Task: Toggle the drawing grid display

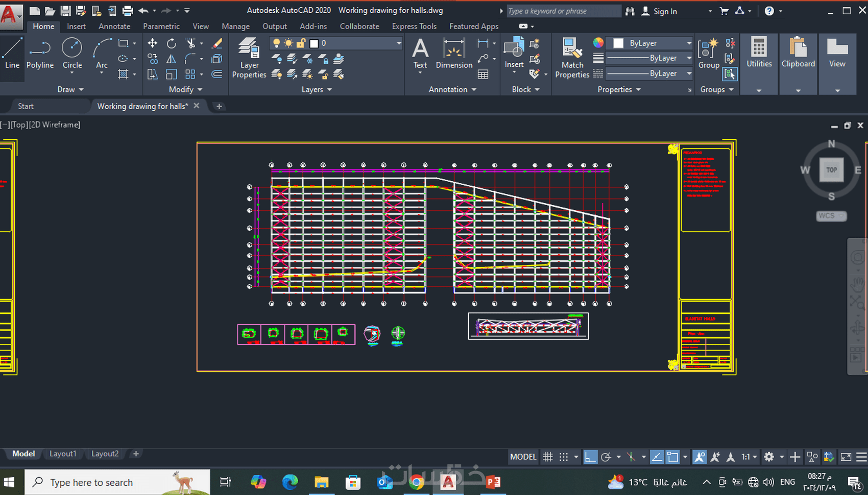Action: point(547,457)
